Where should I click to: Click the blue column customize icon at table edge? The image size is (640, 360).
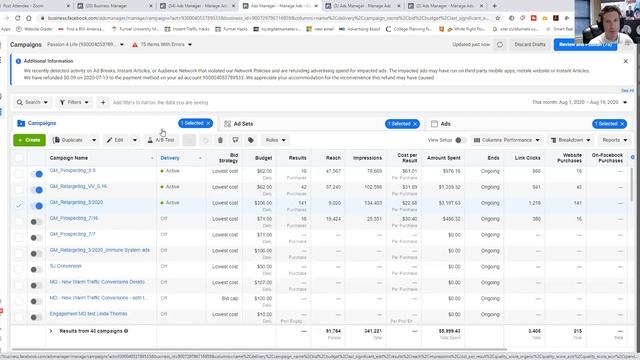point(633,157)
